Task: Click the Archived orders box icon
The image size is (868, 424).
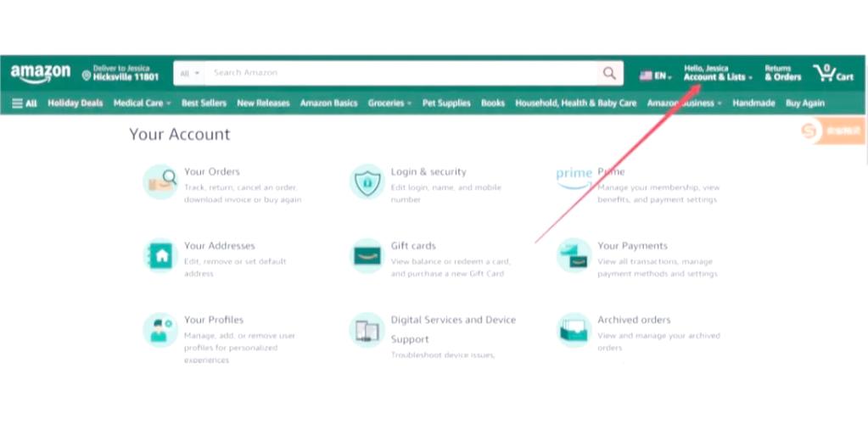Action: 574,330
